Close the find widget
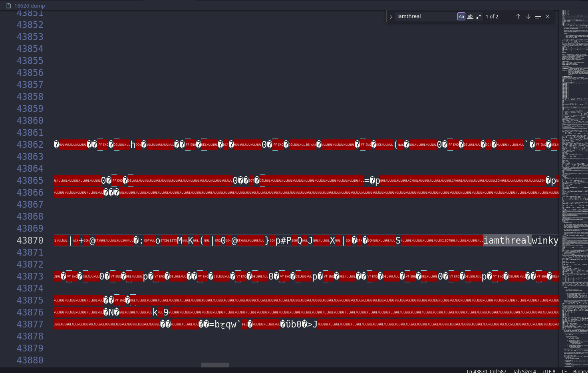Screen dimensions: 588x373 click(x=548, y=16)
